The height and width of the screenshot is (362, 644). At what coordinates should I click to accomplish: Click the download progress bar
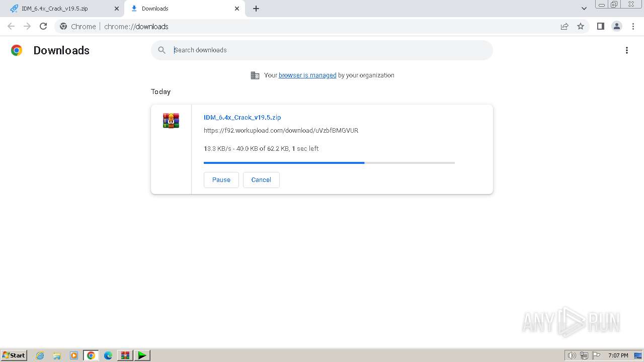click(329, 163)
